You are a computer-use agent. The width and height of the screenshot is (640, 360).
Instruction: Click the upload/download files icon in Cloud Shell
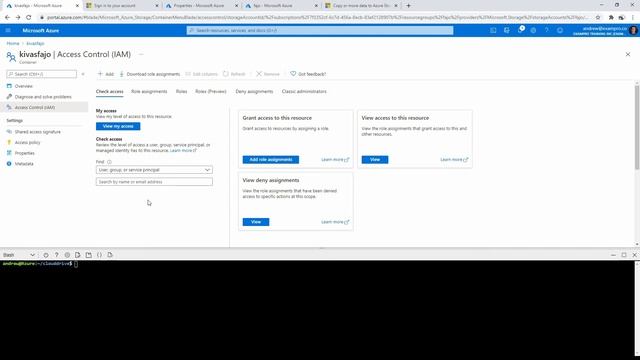(x=78, y=255)
